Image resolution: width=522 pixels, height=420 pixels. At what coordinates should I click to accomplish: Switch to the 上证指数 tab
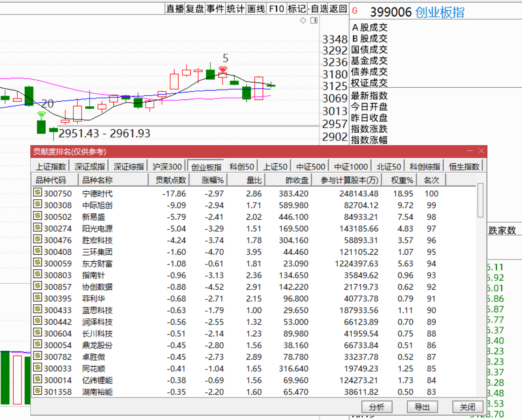pos(51,166)
